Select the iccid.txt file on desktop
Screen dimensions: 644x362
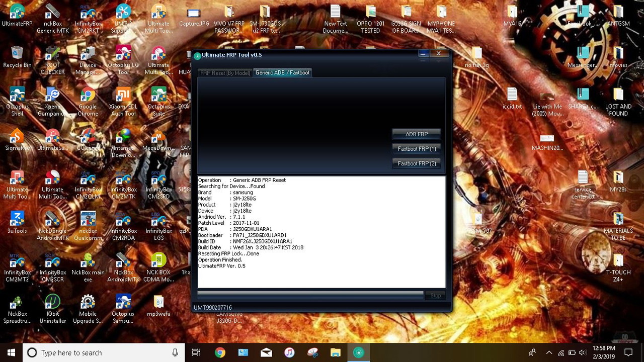point(512,99)
